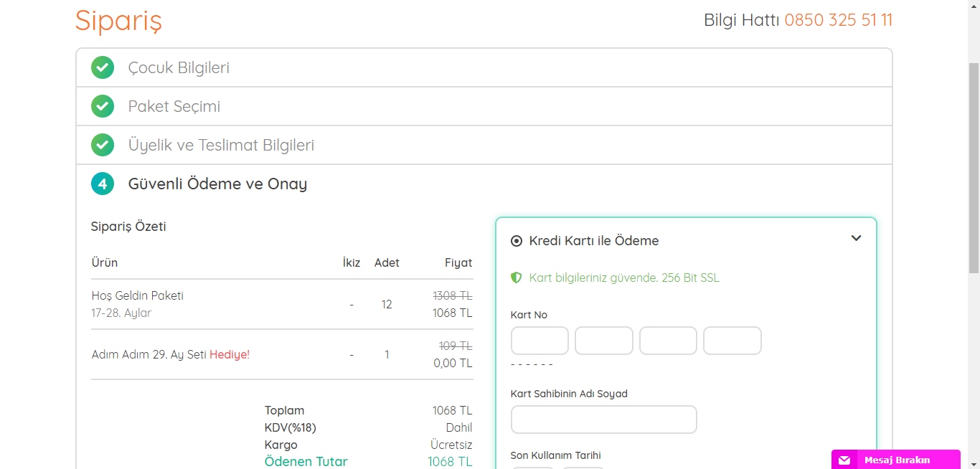
Task: Click the green SSL shield icon
Action: point(516,278)
